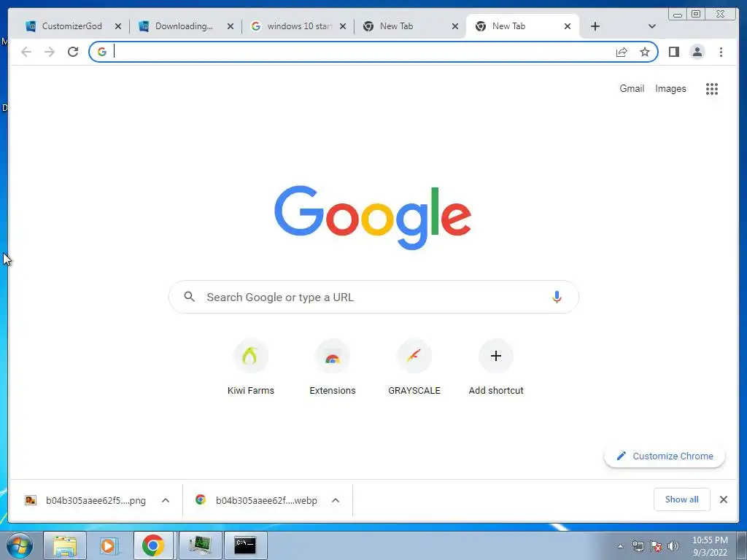Open the Windows Start menu
The height and width of the screenshot is (560, 747).
pos(20,545)
